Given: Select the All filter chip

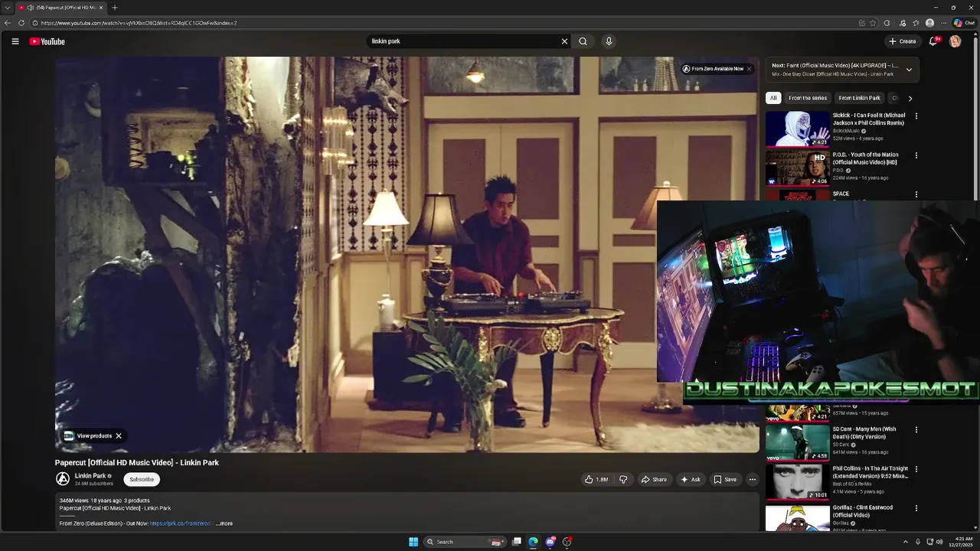Looking at the screenshot, I should (x=773, y=98).
